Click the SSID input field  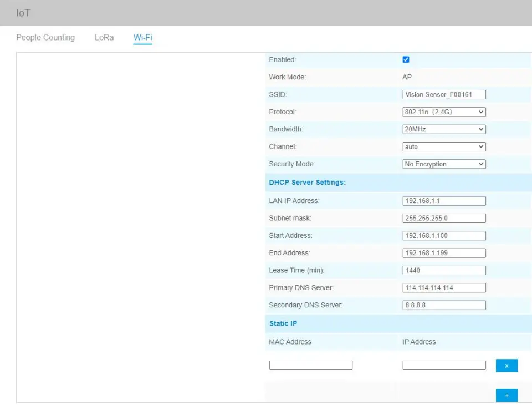point(444,95)
